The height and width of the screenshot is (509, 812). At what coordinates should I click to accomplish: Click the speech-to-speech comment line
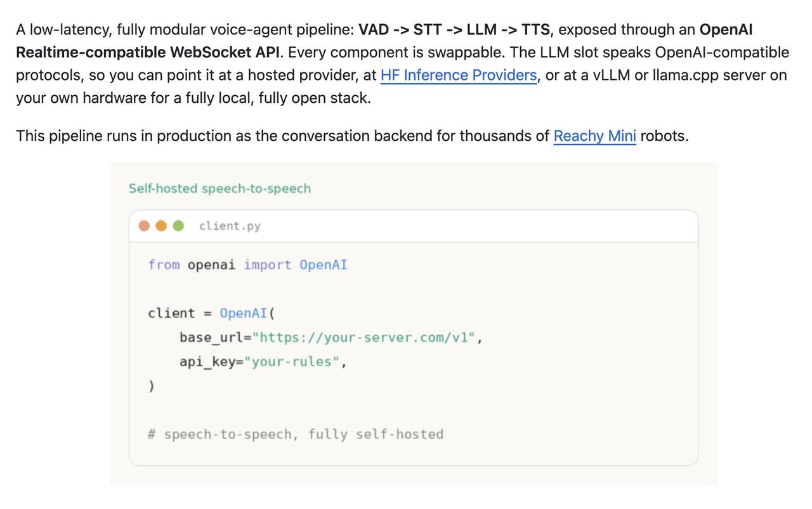coord(296,435)
